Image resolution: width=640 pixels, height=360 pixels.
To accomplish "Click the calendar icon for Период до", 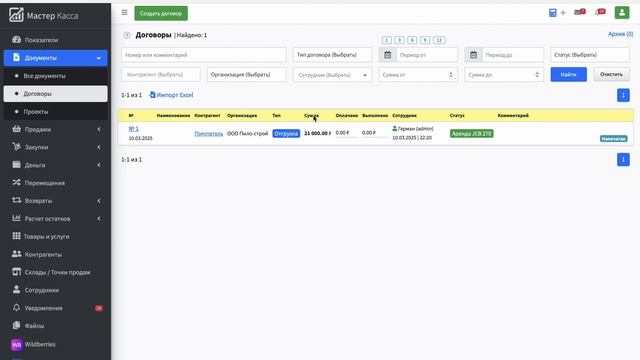I will coord(473,55).
